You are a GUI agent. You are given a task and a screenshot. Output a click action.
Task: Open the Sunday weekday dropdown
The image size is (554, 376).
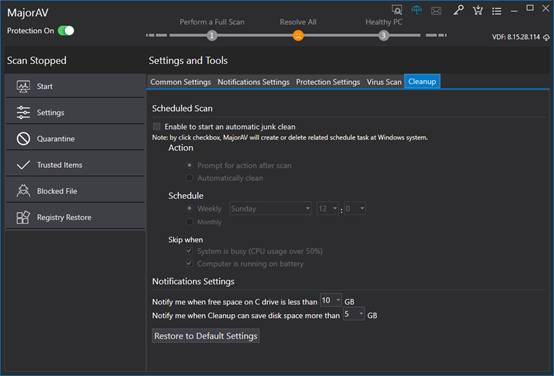click(270, 208)
